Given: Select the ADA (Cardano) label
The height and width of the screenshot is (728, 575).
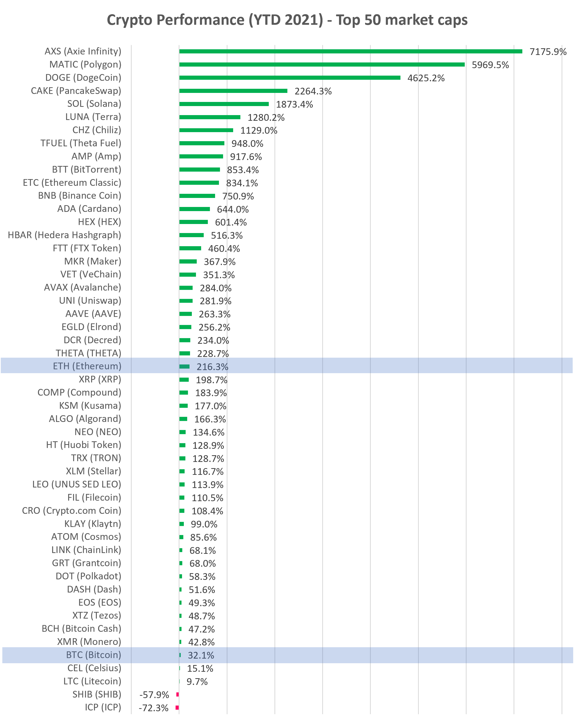Looking at the screenshot, I should 89,209.
